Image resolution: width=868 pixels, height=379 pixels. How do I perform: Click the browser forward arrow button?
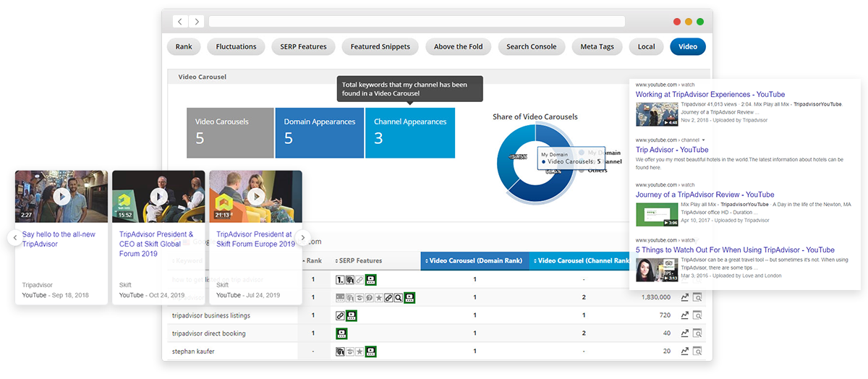(197, 22)
